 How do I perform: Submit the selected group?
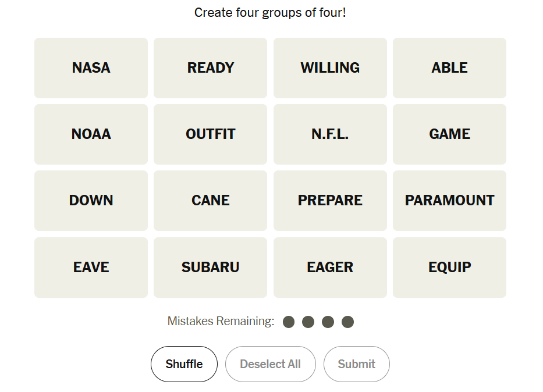(x=356, y=364)
